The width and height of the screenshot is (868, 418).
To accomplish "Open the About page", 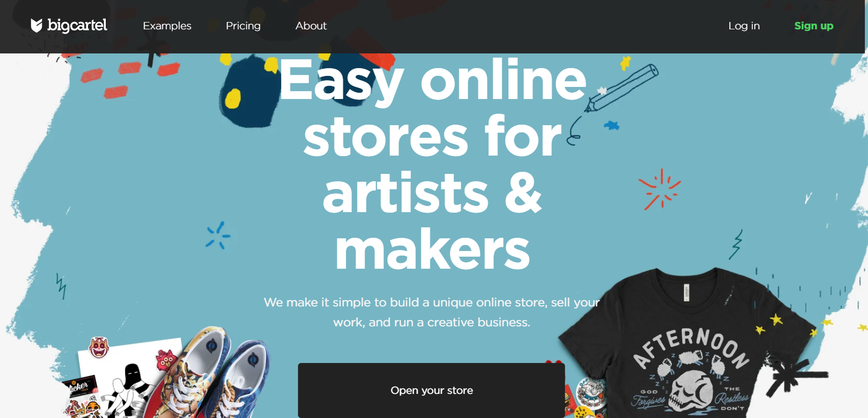I will pyautogui.click(x=311, y=26).
